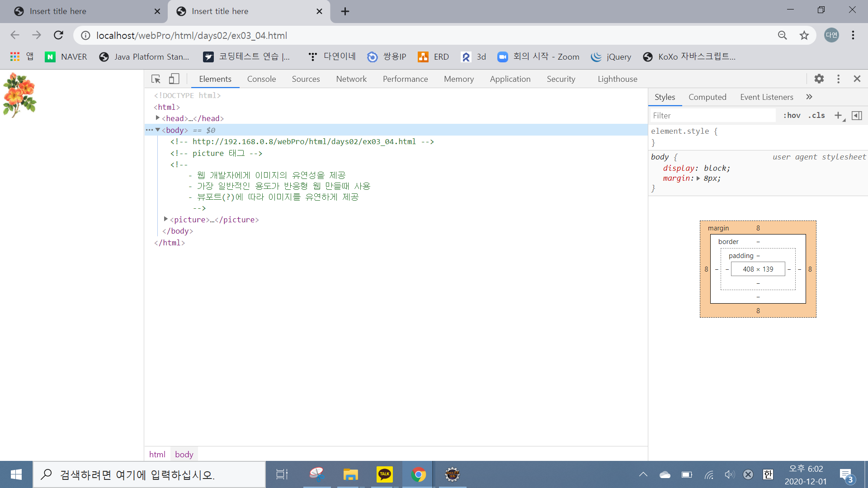868x488 pixels.
Task: Click the new style rule plus icon
Action: tap(838, 116)
